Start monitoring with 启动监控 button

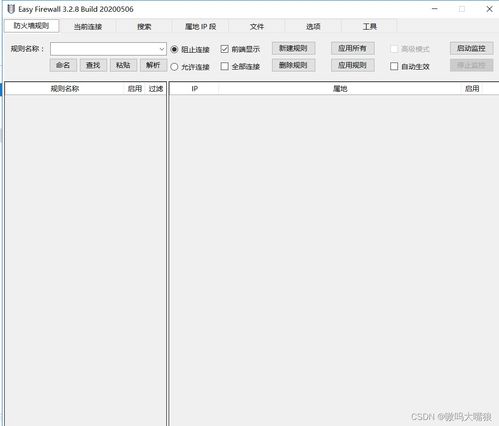471,48
